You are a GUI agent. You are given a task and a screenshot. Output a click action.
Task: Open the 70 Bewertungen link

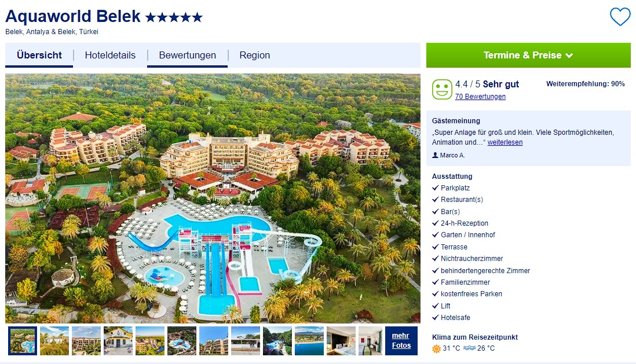click(480, 97)
